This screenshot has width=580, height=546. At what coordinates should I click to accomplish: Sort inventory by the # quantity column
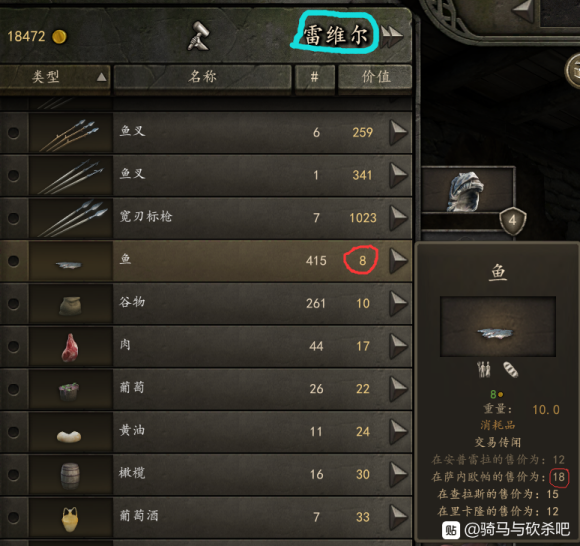point(315,77)
